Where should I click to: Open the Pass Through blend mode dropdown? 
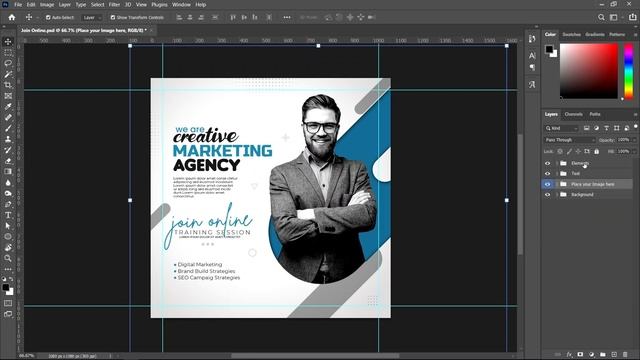pyautogui.click(x=569, y=140)
